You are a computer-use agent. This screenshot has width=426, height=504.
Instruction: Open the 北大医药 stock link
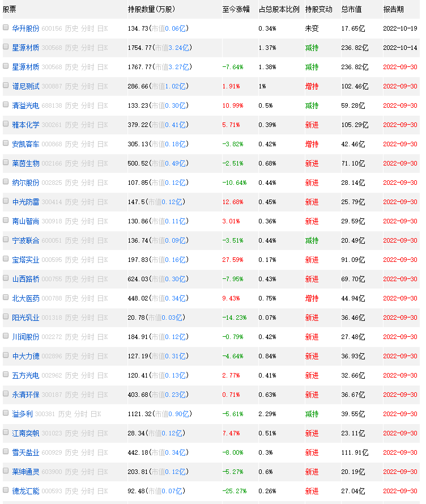pyautogui.click(x=25, y=299)
